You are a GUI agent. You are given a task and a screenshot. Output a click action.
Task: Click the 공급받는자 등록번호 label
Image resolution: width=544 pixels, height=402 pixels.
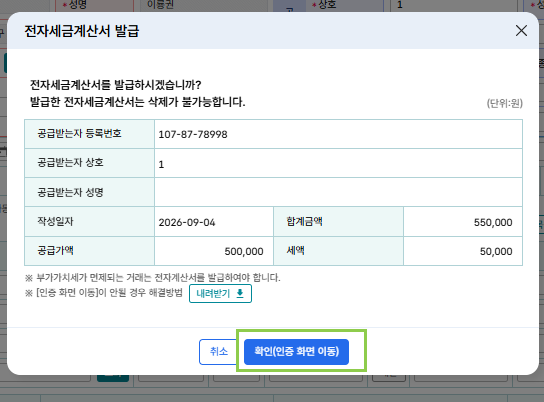point(79,134)
